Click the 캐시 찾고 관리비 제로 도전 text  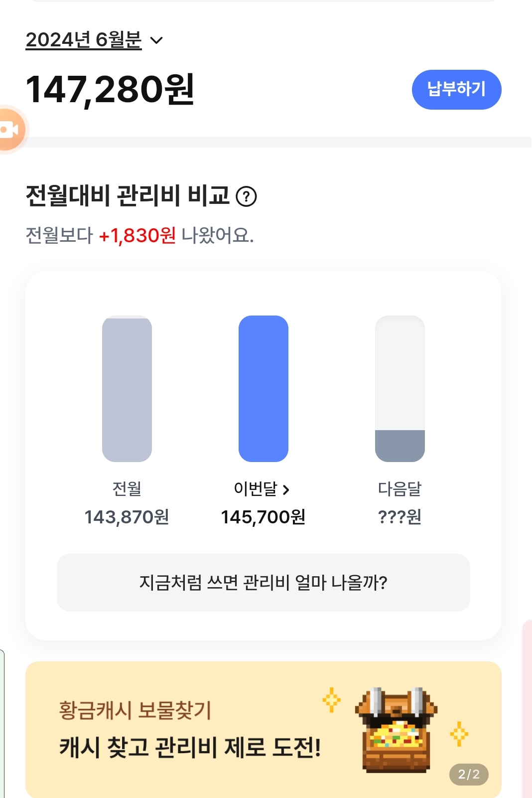click(190, 747)
